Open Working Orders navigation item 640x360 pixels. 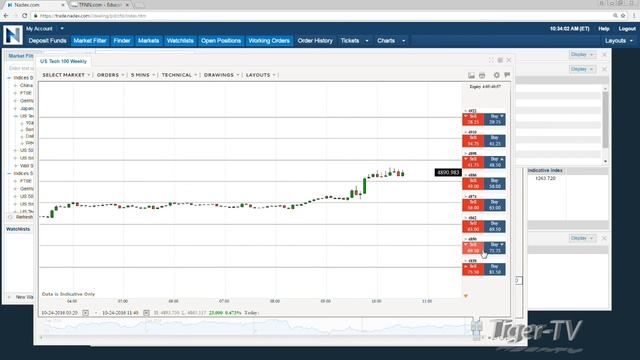coord(269,41)
